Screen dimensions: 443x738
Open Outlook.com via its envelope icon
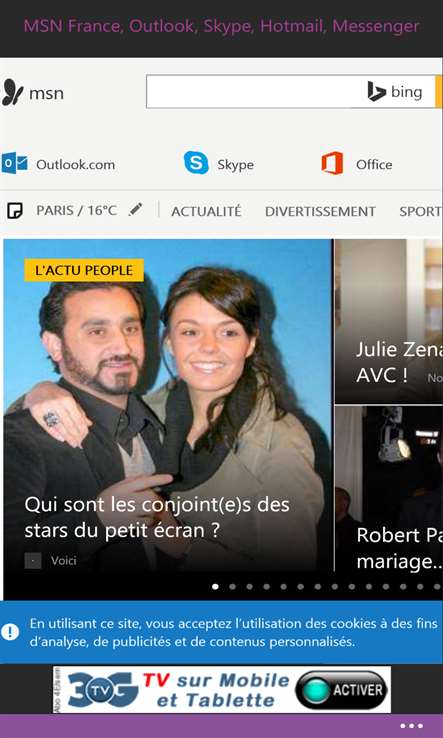[14, 163]
